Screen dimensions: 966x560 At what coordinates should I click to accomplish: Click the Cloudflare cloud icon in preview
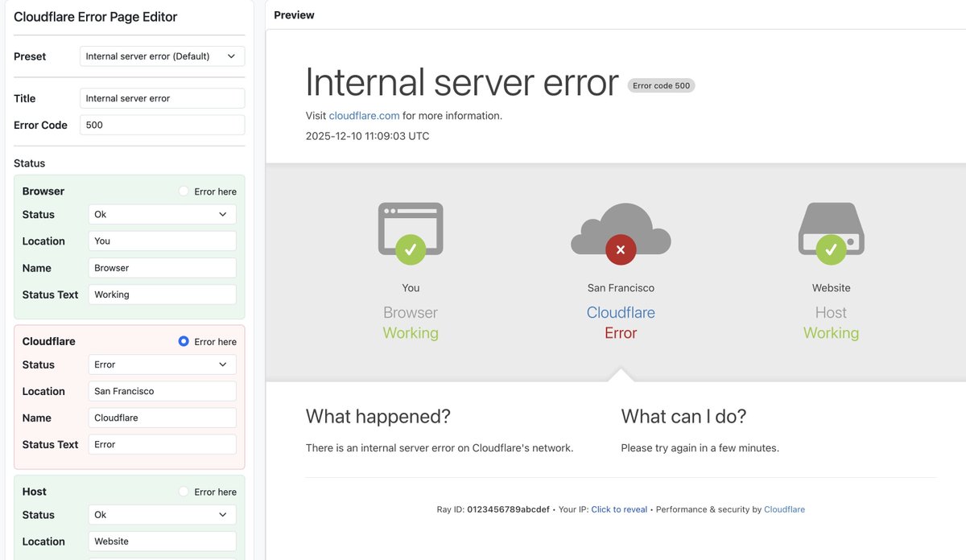tap(621, 229)
